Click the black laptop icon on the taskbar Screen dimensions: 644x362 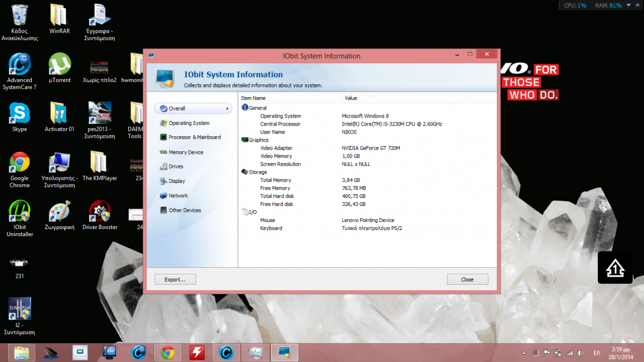51,352
